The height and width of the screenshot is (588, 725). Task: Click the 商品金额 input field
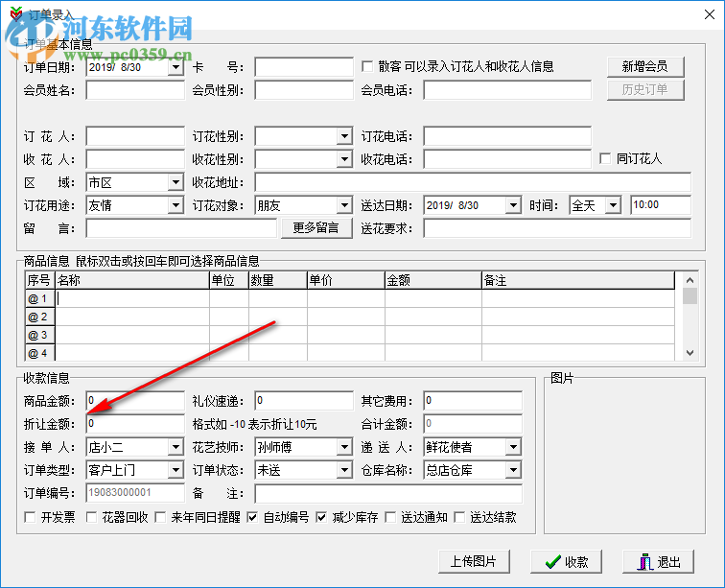click(x=135, y=401)
